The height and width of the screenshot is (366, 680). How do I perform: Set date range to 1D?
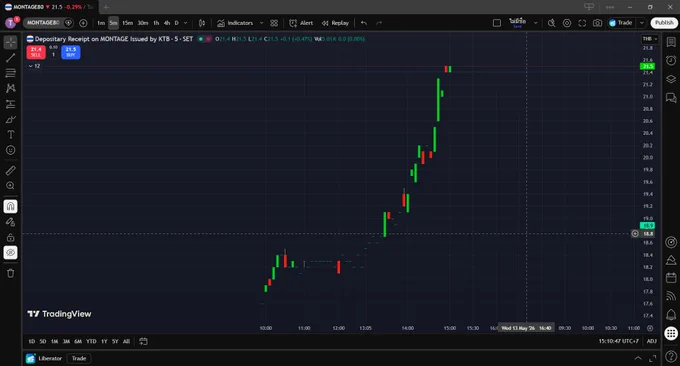tap(32, 341)
